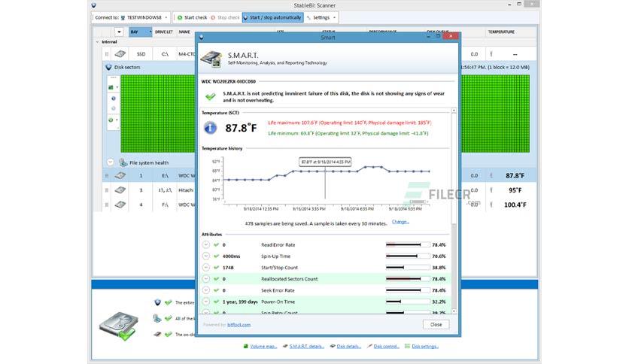
Task: Click the green S.M.A.R.T. status checkmark
Action: [211, 96]
